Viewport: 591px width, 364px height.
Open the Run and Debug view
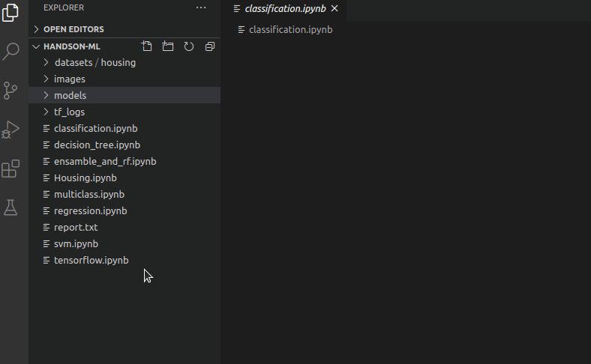(x=10, y=130)
